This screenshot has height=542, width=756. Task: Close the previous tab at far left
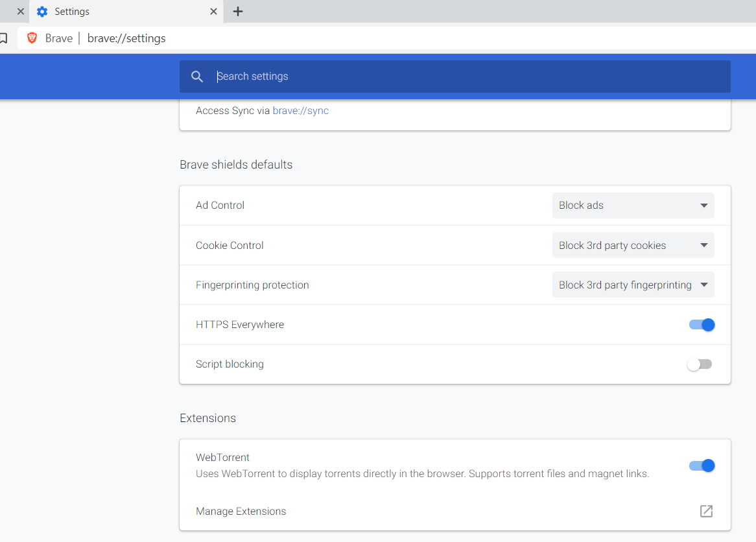pos(21,12)
